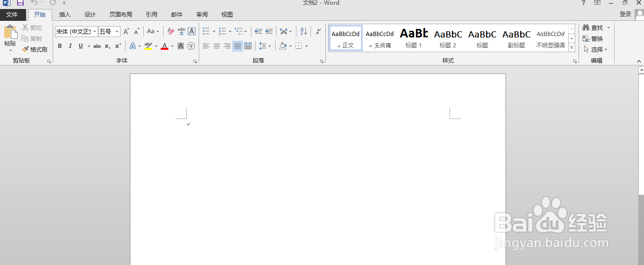Image resolution: width=644 pixels, height=265 pixels.
Task: Click the Find (查找) button
Action: point(593,27)
